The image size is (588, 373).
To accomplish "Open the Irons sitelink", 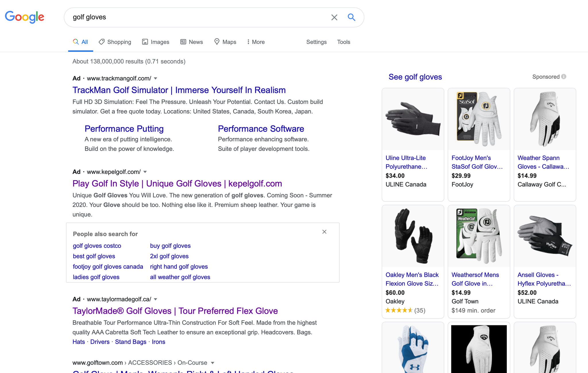I will [x=158, y=342].
